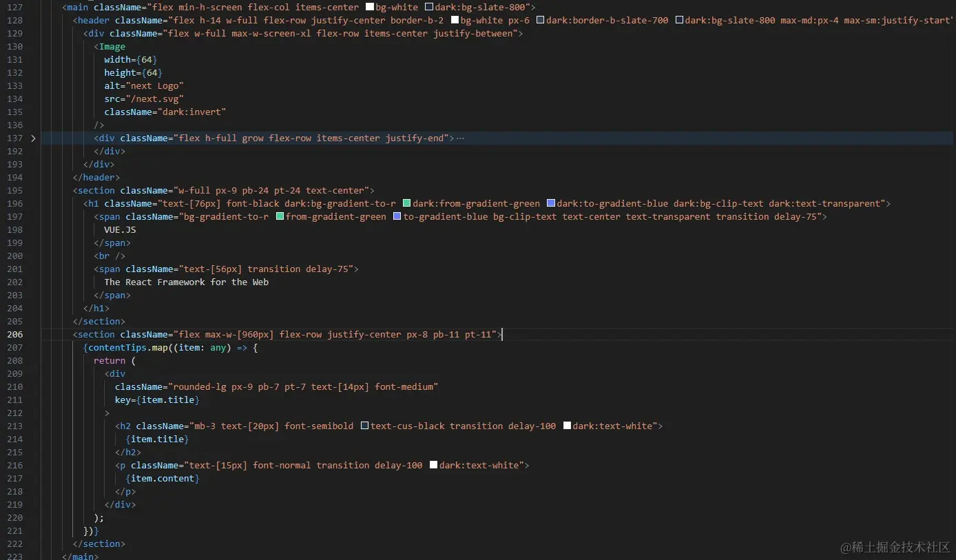Click bg-white color swatch in header line 128
Image resolution: width=956 pixels, height=560 pixels.
[455, 21]
